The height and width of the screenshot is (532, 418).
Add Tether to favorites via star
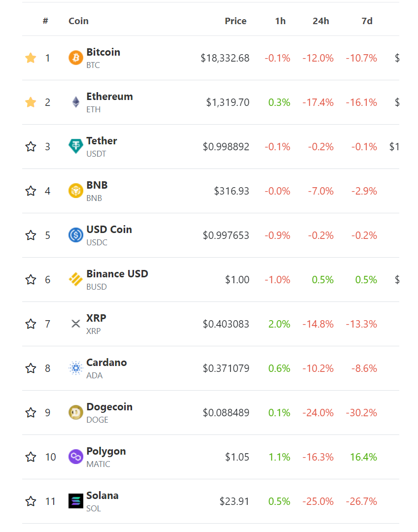point(31,146)
